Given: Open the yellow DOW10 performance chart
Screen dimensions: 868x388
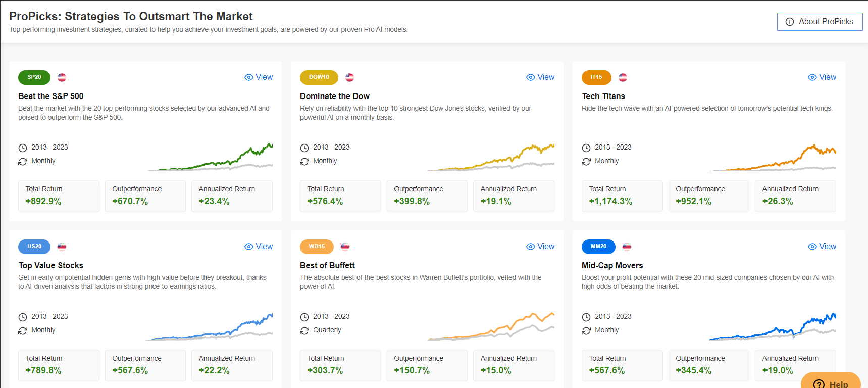Looking at the screenshot, I should point(491,157).
